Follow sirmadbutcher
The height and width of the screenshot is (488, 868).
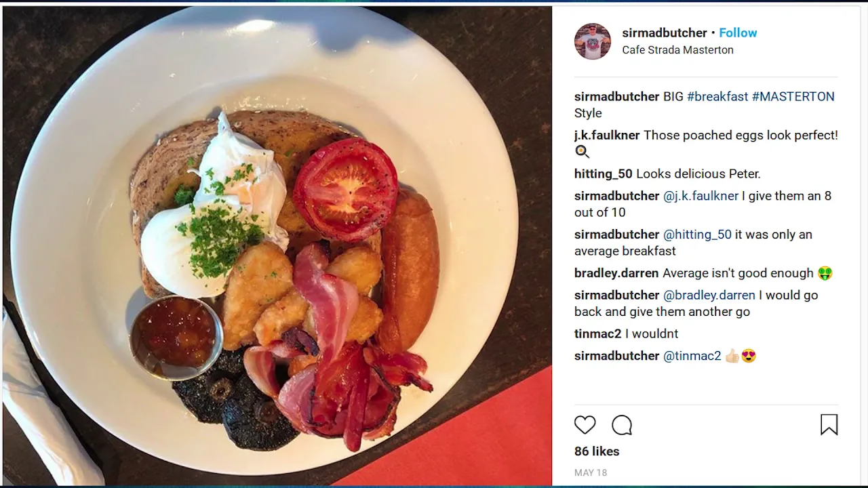[x=738, y=33]
